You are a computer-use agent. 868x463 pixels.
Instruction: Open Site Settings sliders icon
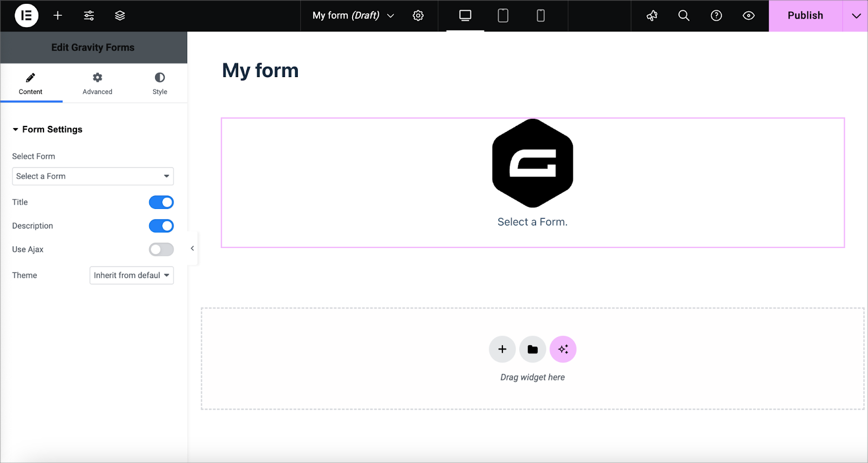(x=89, y=16)
